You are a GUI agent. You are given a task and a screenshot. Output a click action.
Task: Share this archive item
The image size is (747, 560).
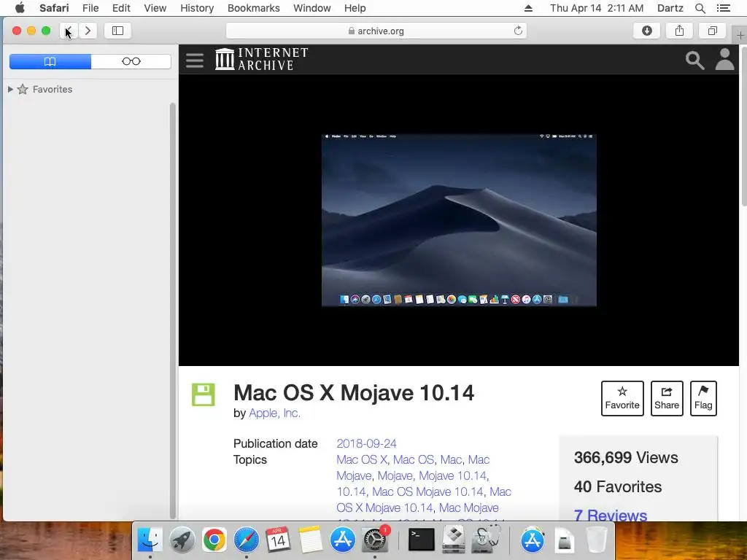[x=667, y=399]
